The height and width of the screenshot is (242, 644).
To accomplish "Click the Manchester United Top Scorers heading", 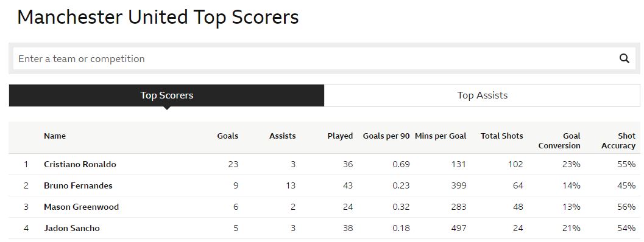I will pyautogui.click(x=158, y=18).
